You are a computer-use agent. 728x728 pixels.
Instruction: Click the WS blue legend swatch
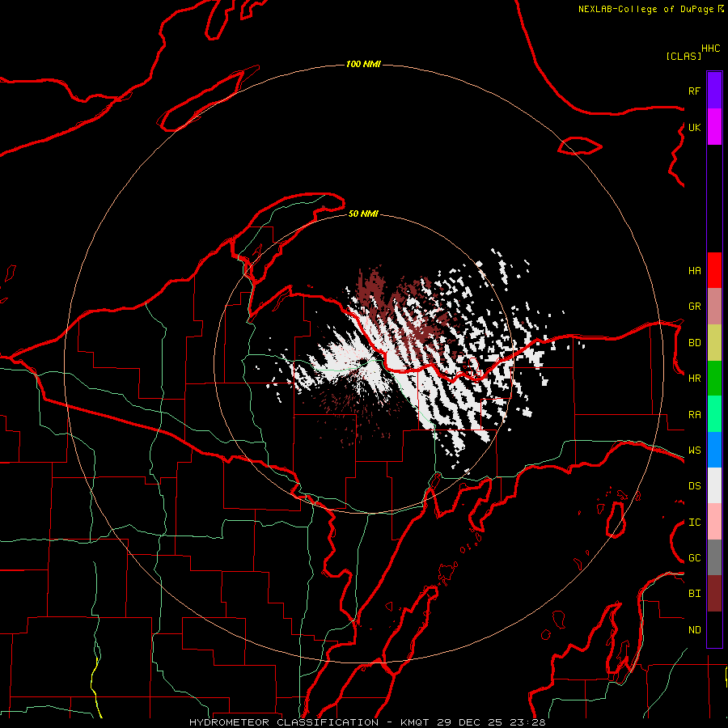pyautogui.click(x=714, y=450)
